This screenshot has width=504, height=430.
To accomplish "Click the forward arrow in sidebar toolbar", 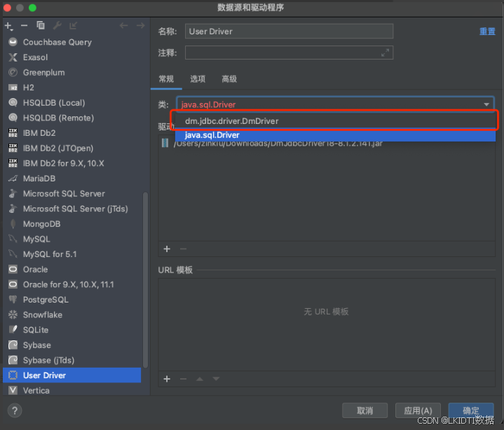I will pos(140,25).
